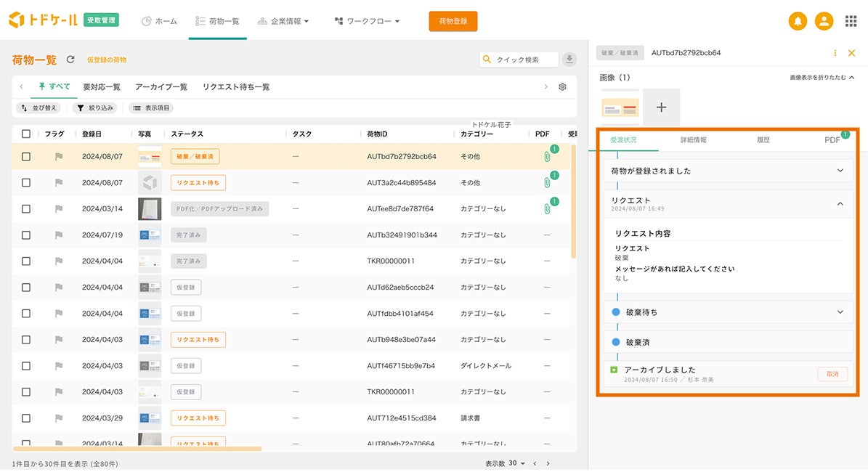Click the orange 荷物登録 button
Image resolution: width=868 pixels, height=472 pixels.
pyautogui.click(x=453, y=21)
